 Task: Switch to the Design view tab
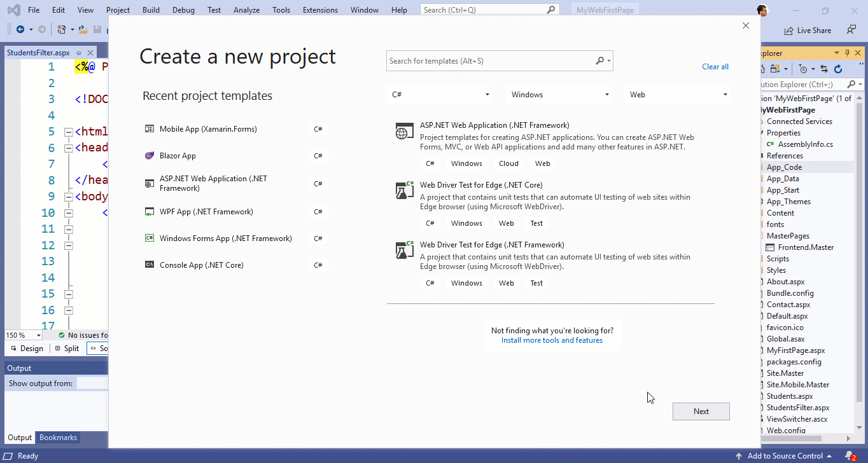26,349
